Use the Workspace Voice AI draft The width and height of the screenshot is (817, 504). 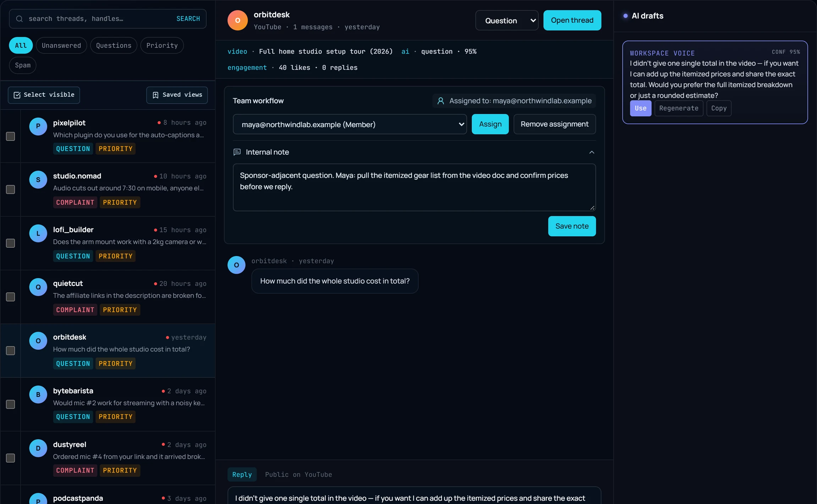pos(641,109)
